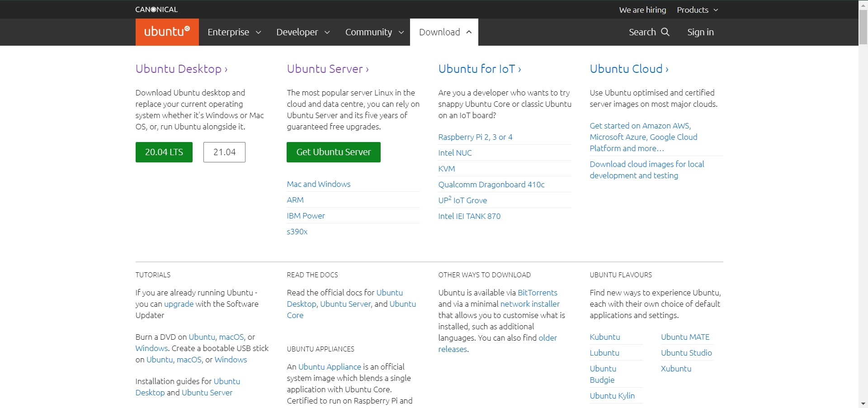
Task: Click the upgrade link in Tutorials
Action: tap(179, 304)
